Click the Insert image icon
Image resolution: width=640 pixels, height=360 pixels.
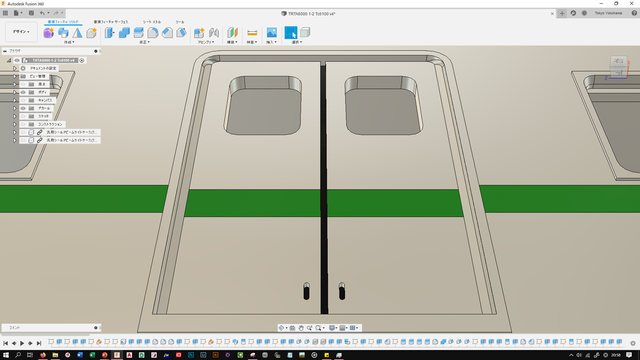(x=271, y=33)
